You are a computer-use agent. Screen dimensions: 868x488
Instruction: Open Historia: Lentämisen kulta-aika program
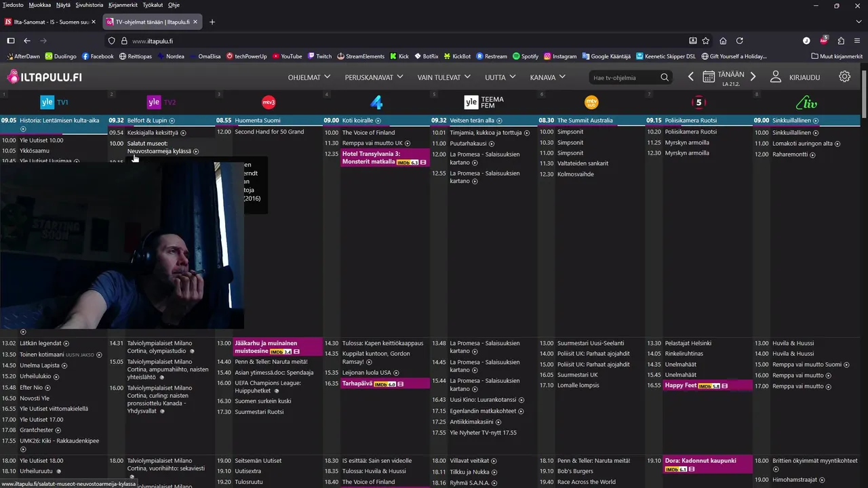coord(59,121)
